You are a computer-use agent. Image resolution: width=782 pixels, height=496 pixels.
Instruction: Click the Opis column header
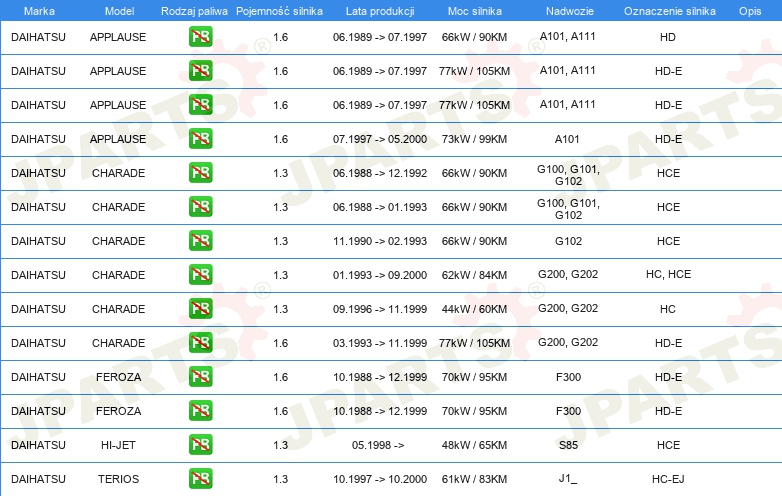pyautogui.click(x=749, y=10)
